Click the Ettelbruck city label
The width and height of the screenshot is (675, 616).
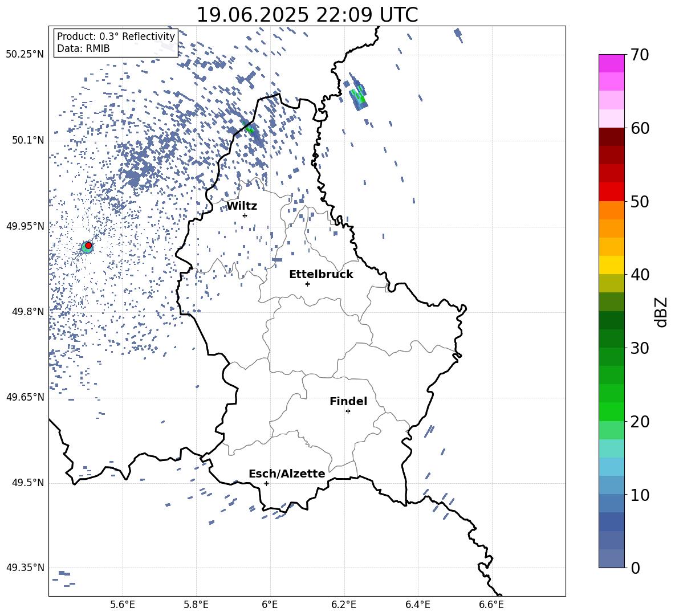[x=321, y=275]
